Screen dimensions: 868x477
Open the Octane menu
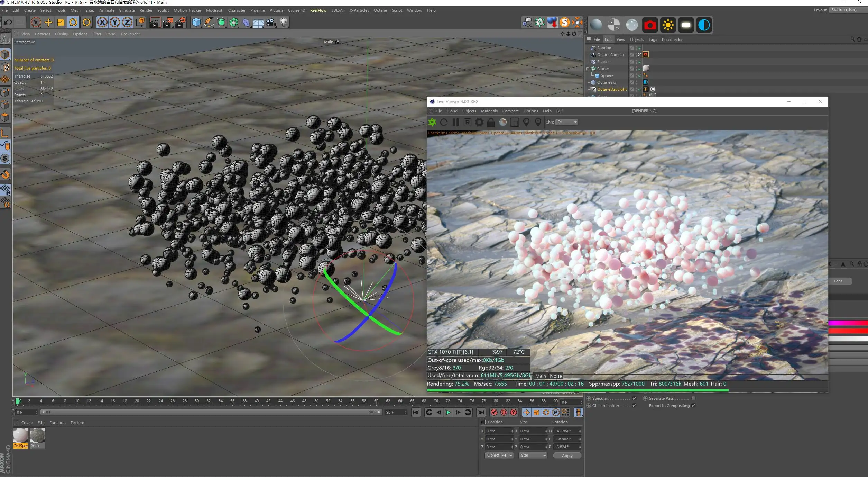(x=380, y=10)
